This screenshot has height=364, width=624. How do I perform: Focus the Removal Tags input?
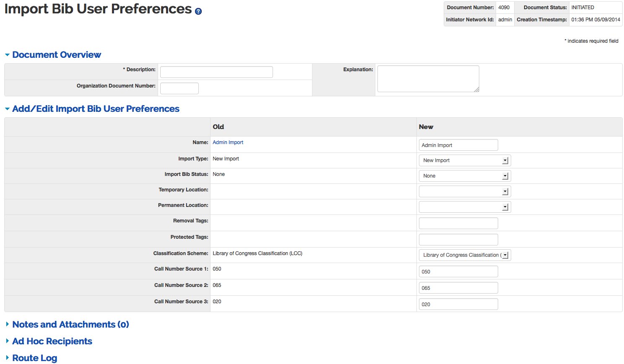458,223
